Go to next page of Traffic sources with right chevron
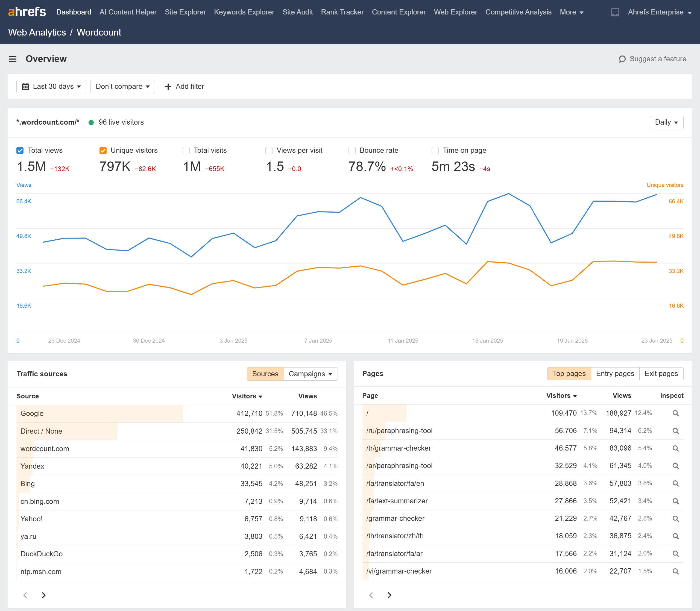 [x=44, y=595]
